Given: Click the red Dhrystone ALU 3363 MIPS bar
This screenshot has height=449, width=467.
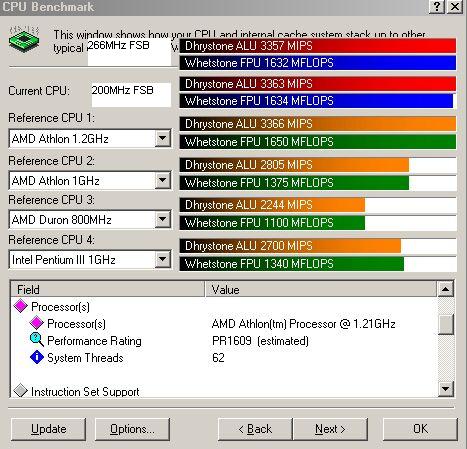Looking at the screenshot, I should 318,84.
